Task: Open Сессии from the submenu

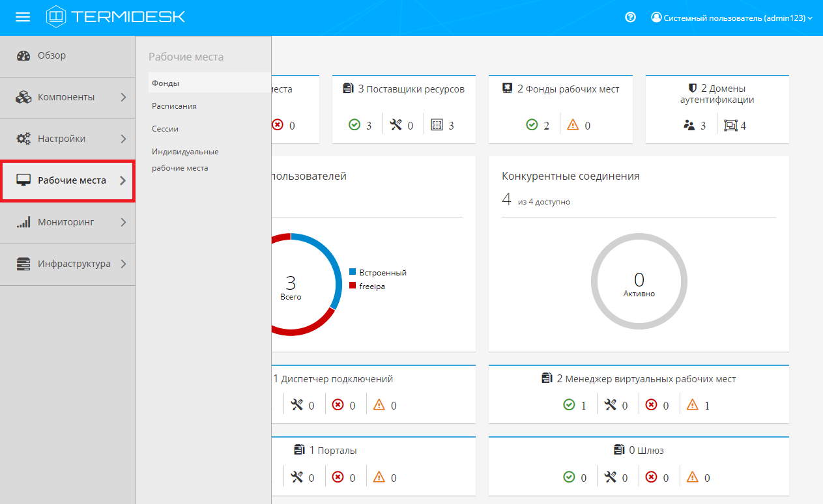Action: tap(165, 129)
